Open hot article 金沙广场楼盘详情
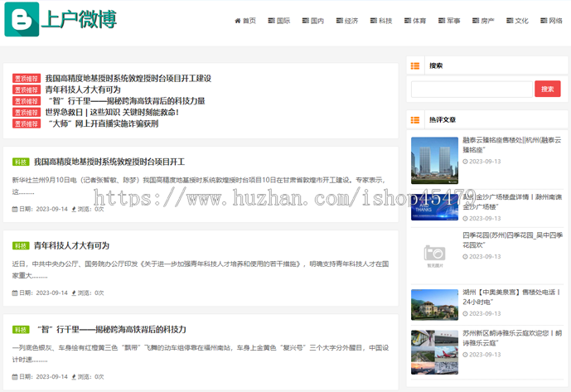Screen dimensions: 571x392 [x=512, y=202]
